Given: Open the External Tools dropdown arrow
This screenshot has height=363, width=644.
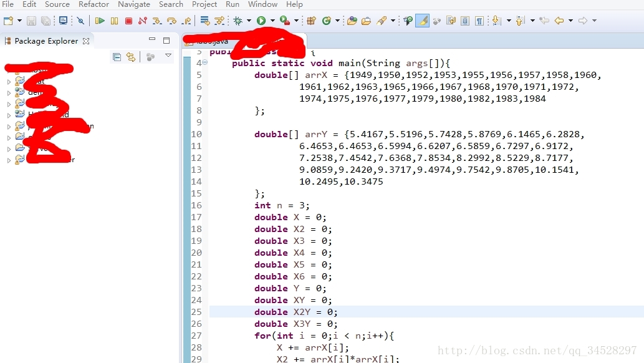Looking at the screenshot, I should coord(296,21).
